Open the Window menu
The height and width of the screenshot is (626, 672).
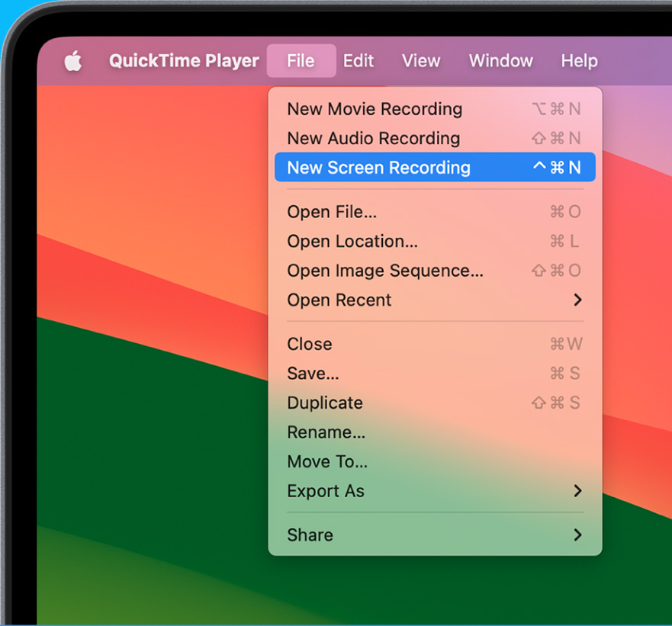tap(500, 61)
